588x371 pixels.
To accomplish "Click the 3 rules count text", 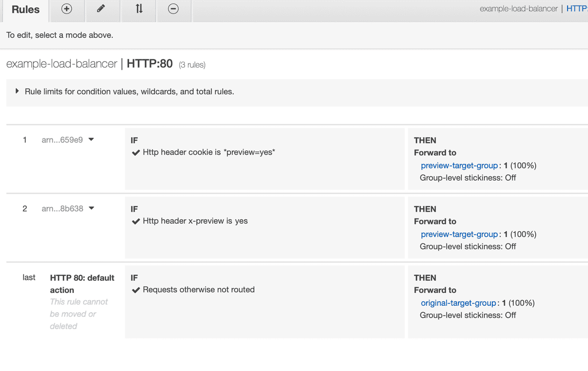I will click(x=192, y=64).
